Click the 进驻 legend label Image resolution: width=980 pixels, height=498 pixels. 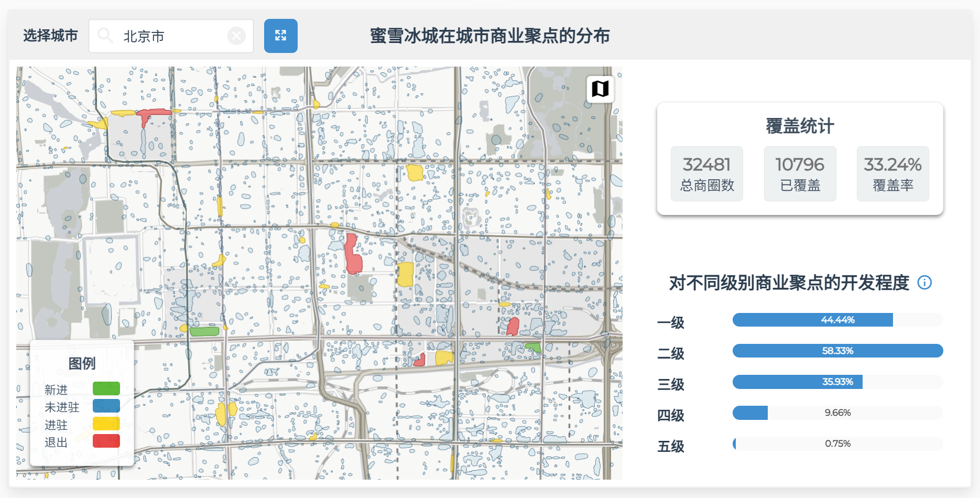tap(56, 425)
